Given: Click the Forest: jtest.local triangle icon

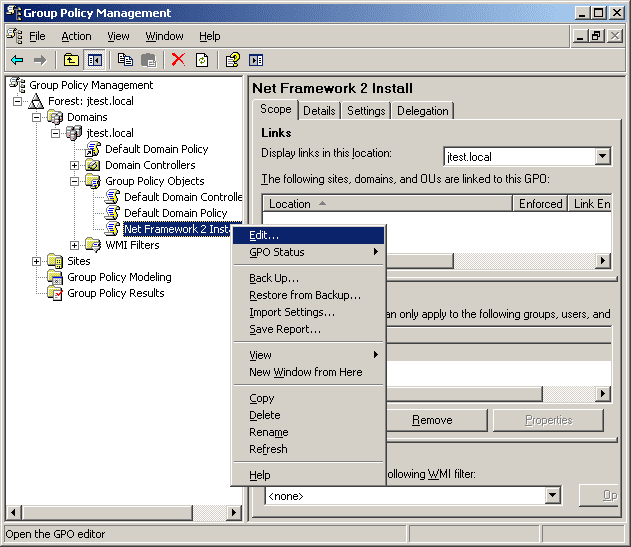Looking at the screenshot, I should (36, 101).
